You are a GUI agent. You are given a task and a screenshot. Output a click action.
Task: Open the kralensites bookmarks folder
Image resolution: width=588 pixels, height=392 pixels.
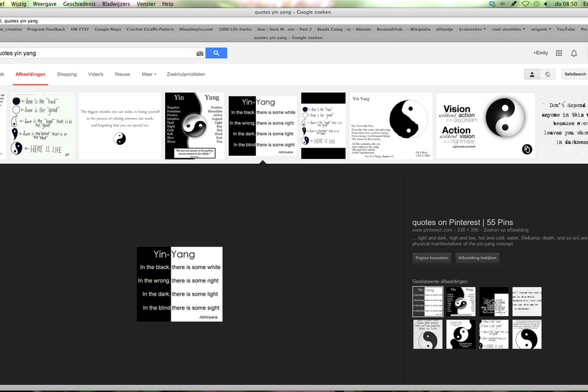click(x=472, y=29)
